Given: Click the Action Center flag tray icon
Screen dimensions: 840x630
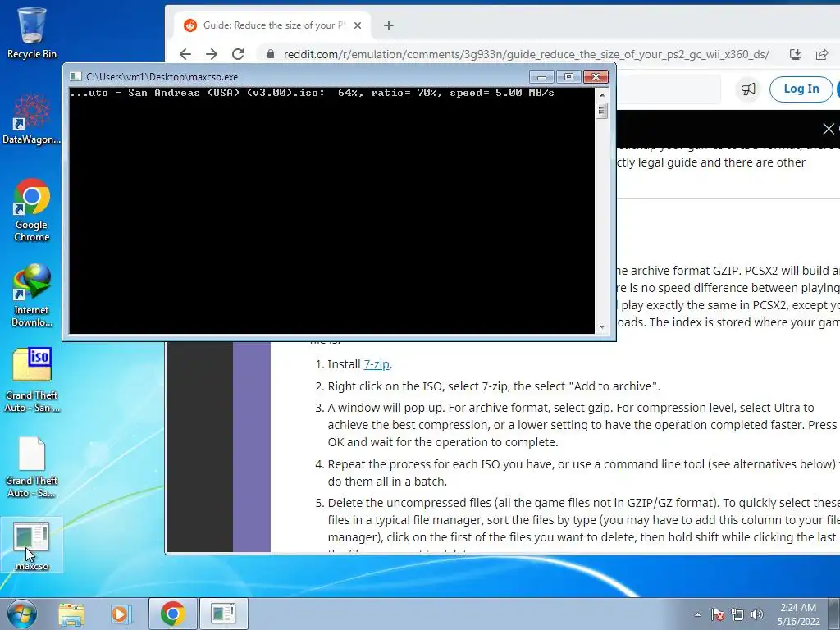Looking at the screenshot, I should [x=717, y=614].
